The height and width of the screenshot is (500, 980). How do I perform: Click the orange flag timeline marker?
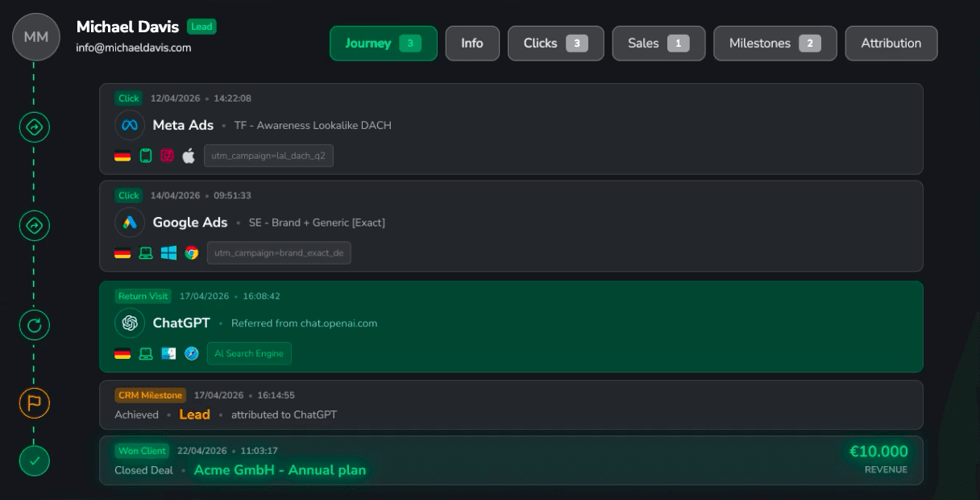pos(35,402)
